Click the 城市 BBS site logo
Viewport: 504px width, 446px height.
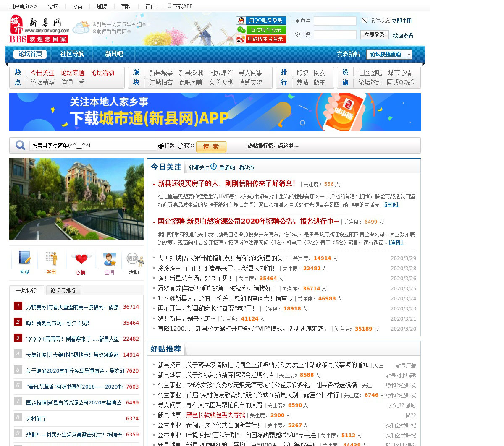[38, 29]
